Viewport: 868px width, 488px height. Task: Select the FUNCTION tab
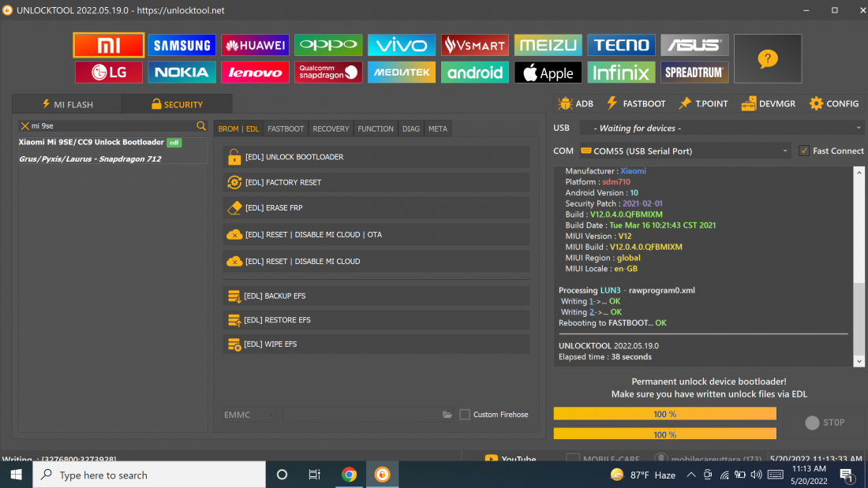point(376,129)
